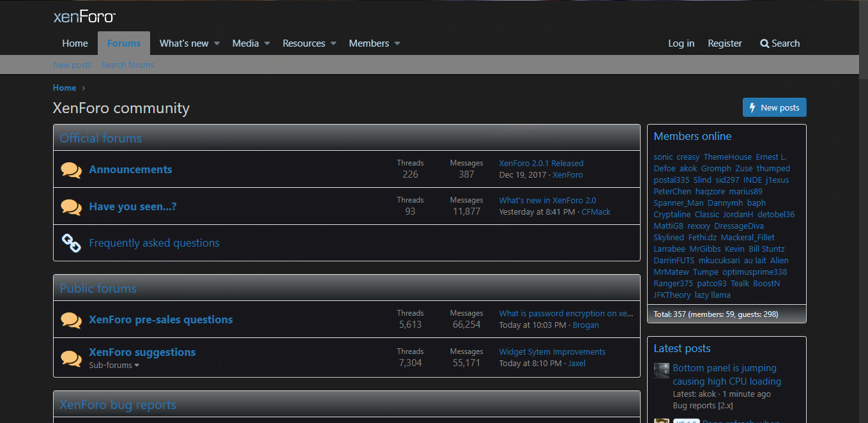Screen dimensions: 868x423
Task: Click the Dec 19, 2017 date
Action: click(x=523, y=174)
